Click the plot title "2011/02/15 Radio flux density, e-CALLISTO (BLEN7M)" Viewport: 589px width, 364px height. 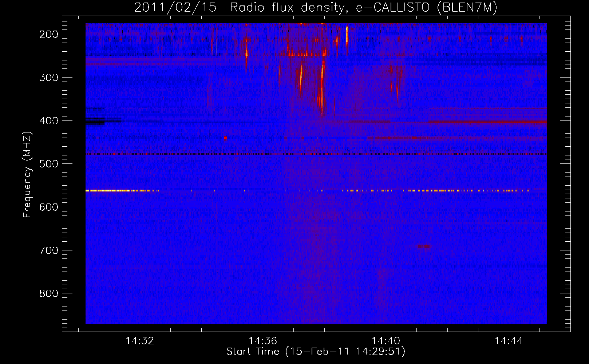click(x=316, y=7)
